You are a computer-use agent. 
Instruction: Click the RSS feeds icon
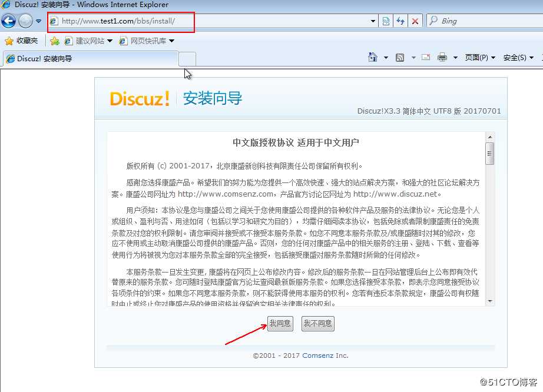tap(400, 58)
